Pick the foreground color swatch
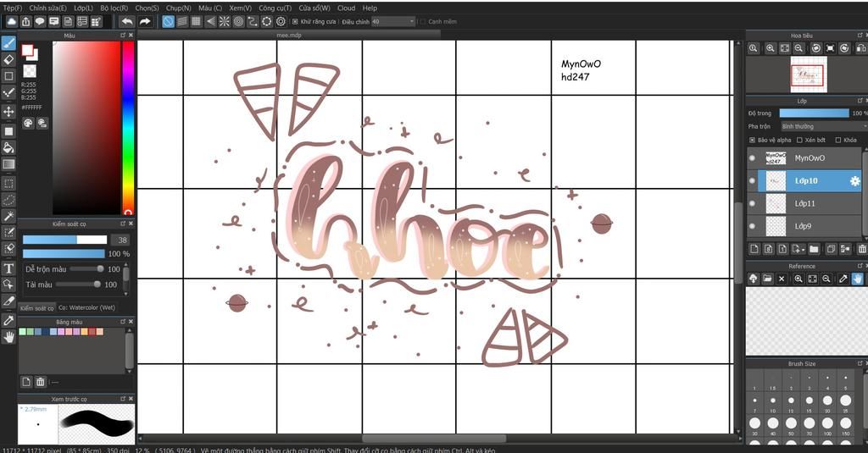This screenshot has width=868, height=453. click(27, 50)
